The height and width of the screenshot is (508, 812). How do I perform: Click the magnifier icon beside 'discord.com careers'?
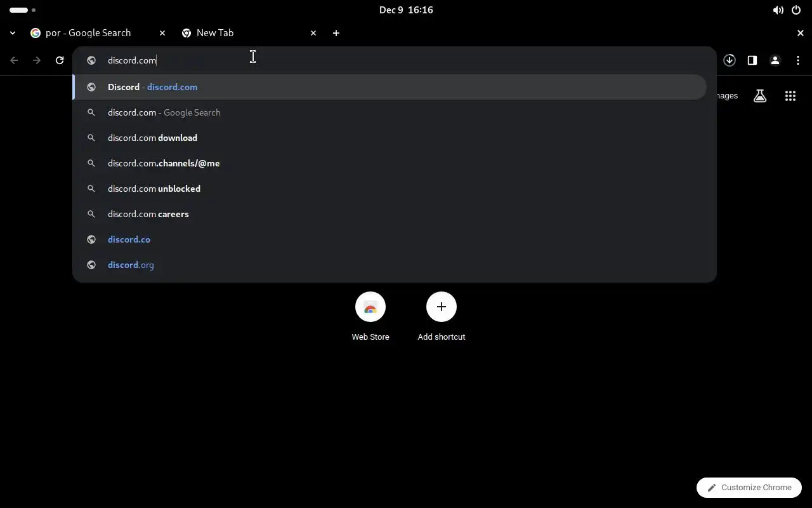coord(91,214)
